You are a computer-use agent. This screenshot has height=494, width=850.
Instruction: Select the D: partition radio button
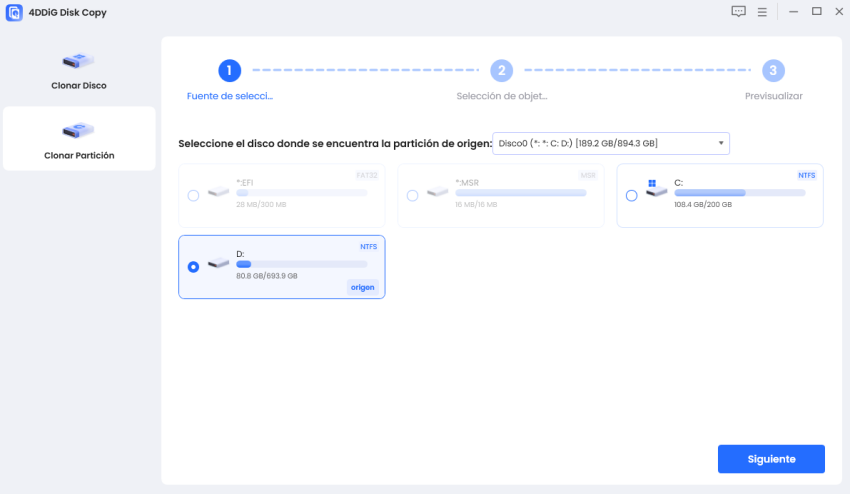pos(193,267)
